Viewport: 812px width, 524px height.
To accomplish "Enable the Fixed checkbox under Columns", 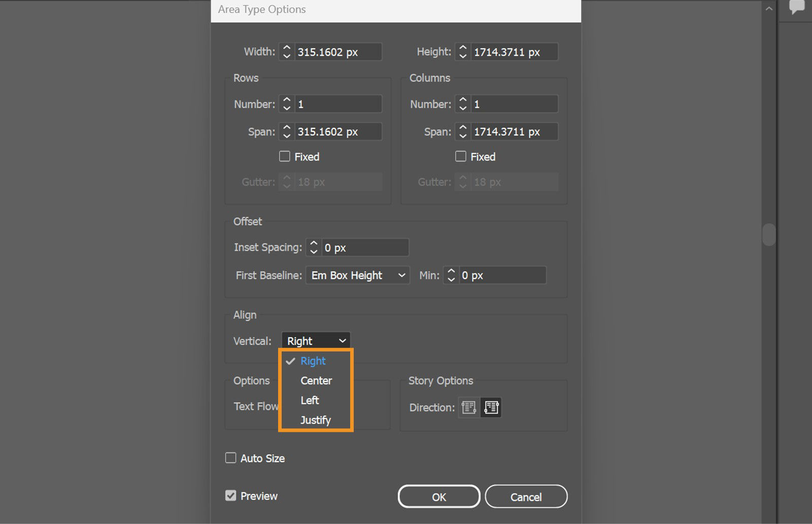I will pyautogui.click(x=461, y=156).
